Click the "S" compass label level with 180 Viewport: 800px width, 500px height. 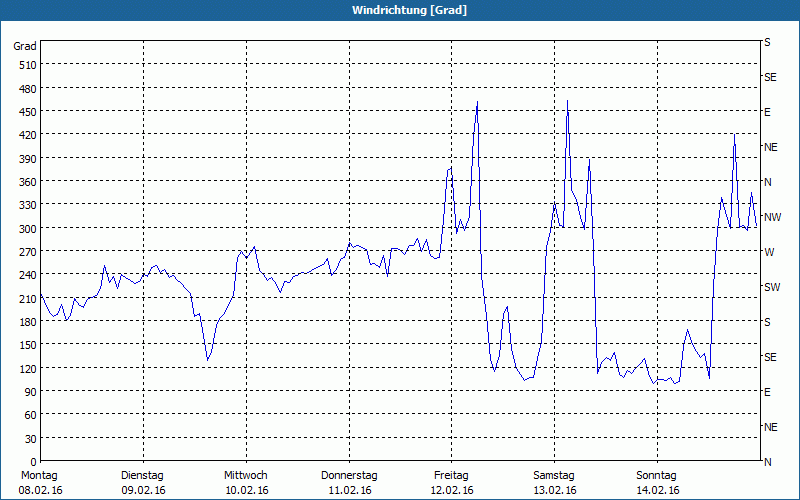(x=767, y=322)
